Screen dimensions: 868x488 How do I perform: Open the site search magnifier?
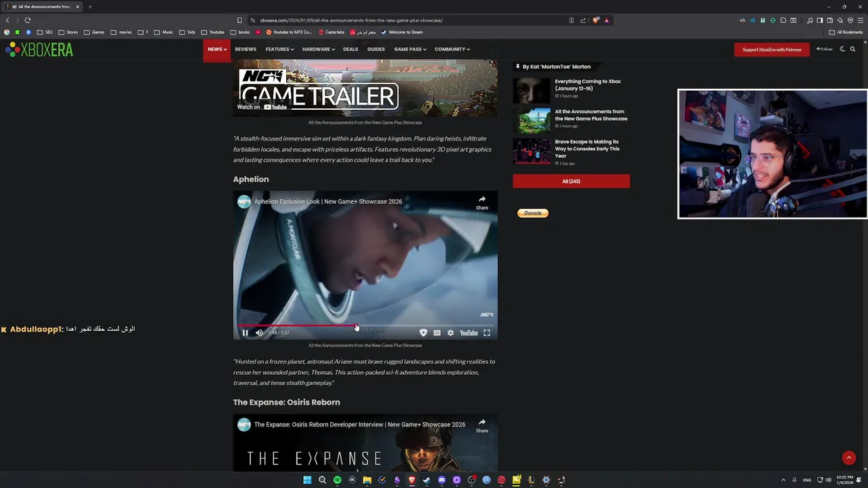pyautogui.click(x=852, y=49)
